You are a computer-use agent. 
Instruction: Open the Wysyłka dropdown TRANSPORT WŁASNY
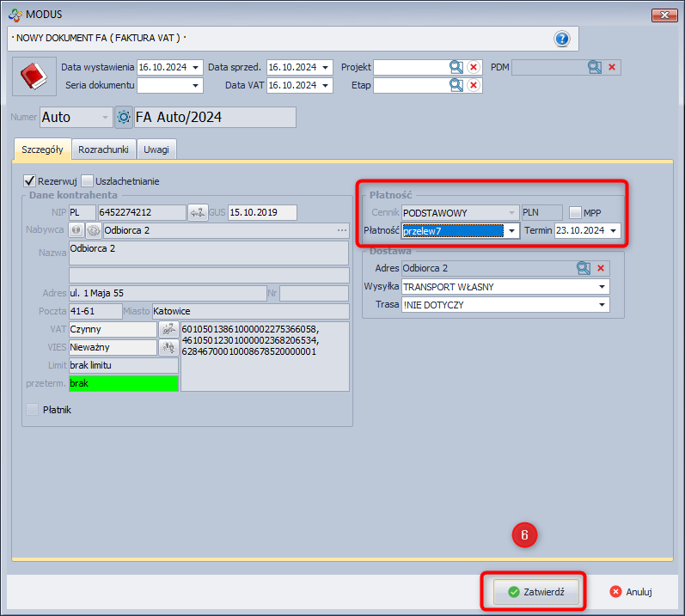point(602,287)
